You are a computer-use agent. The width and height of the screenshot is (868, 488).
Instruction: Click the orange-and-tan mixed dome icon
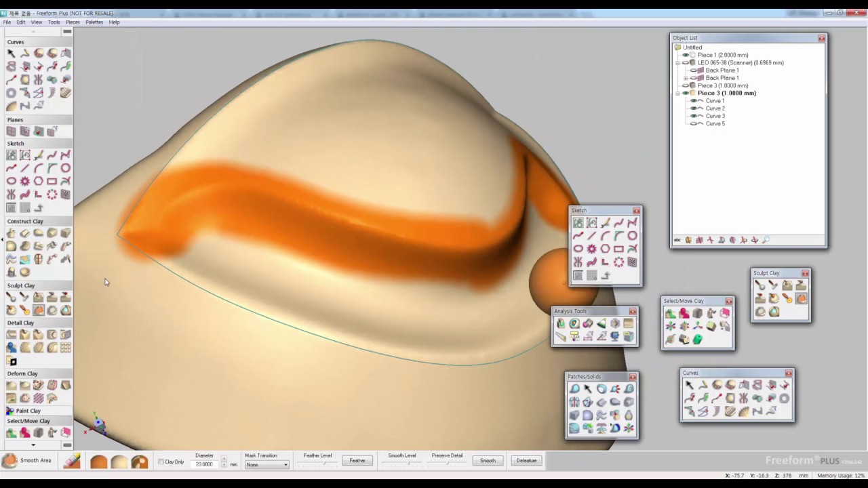tap(140, 462)
